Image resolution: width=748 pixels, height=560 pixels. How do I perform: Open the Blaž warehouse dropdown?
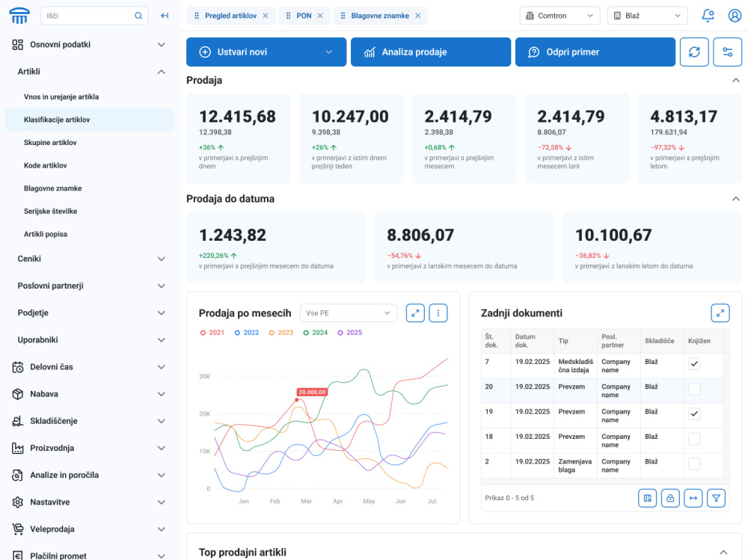647,16
